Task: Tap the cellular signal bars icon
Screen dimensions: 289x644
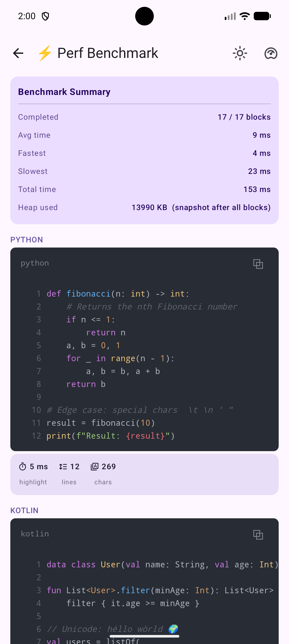Action: point(230,16)
